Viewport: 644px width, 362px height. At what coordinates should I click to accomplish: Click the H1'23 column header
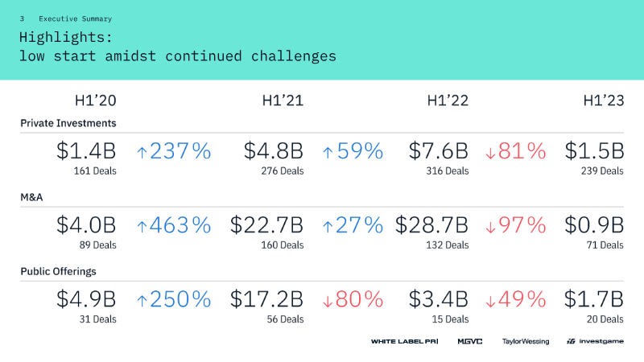pos(604,101)
